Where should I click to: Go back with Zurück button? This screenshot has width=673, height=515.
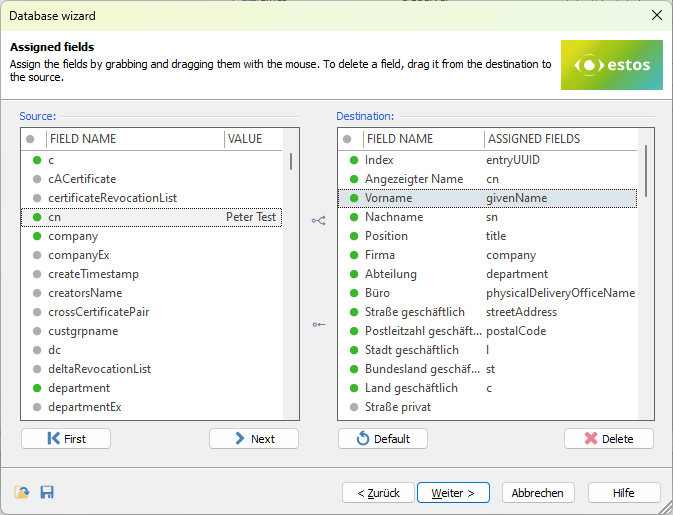378,493
